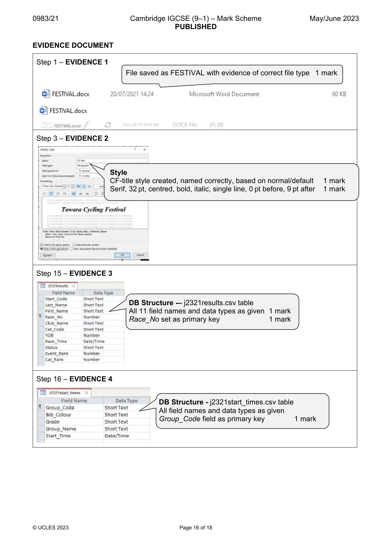
Task: Select the Bib_Colour field name
Action: (58, 415)
